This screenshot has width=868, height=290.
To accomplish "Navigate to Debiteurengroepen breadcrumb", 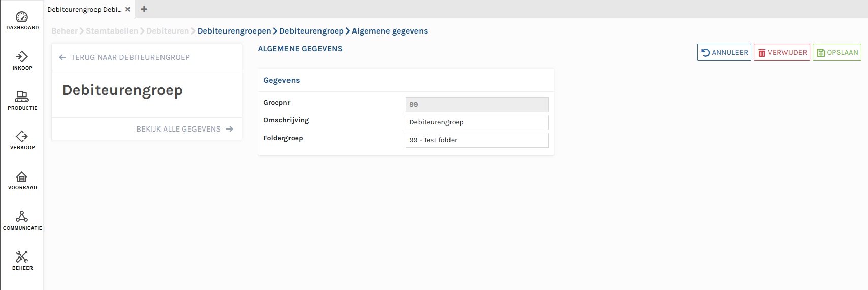I will coord(234,31).
